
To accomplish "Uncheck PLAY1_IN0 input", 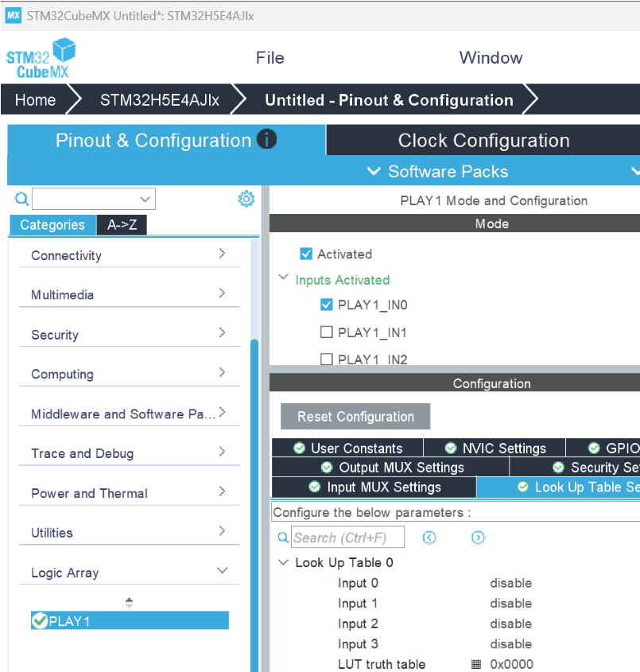I will 327,305.
